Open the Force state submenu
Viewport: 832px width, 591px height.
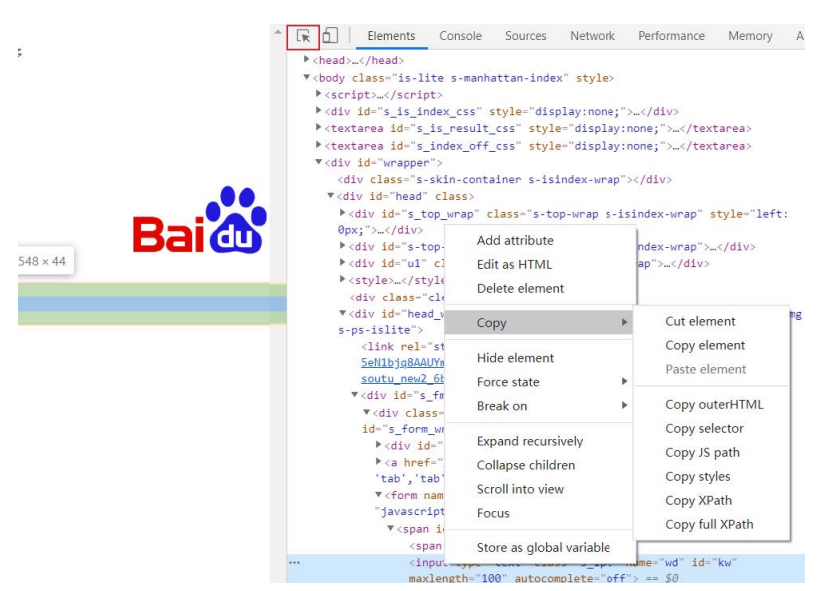tap(508, 382)
